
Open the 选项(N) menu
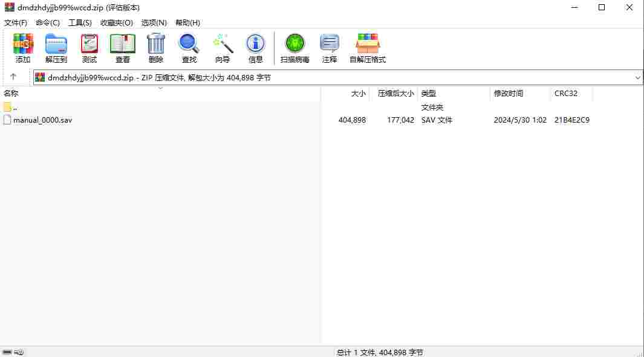pos(154,22)
